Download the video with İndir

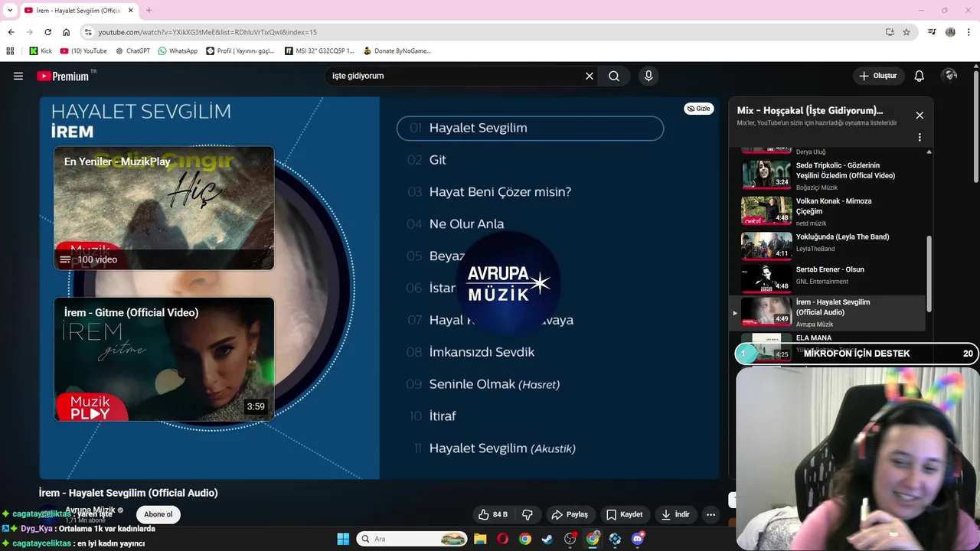pyautogui.click(x=675, y=514)
